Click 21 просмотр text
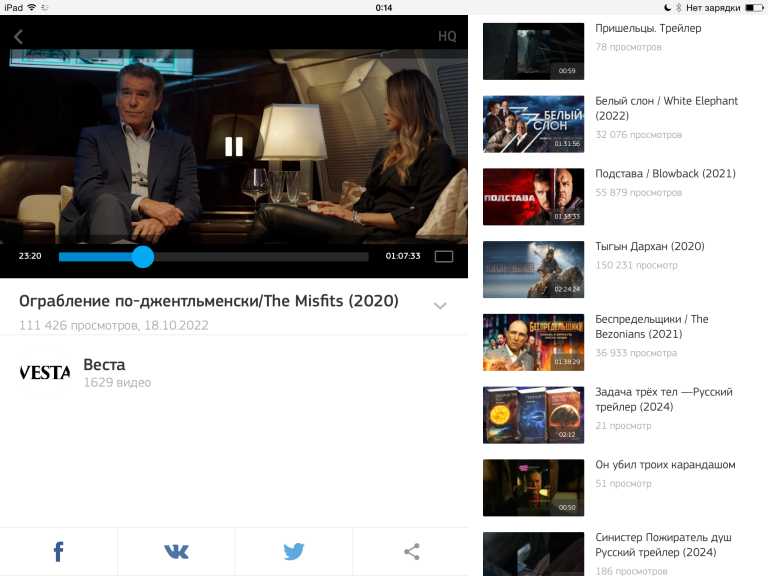The height and width of the screenshot is (576, 768). pyautogui.click(x=623, y=426)
